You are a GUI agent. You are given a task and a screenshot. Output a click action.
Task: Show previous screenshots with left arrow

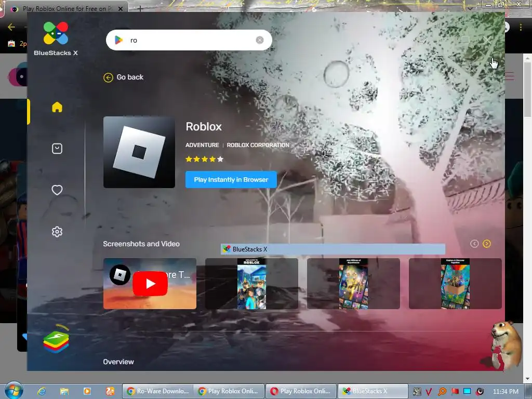click(474, 244)
